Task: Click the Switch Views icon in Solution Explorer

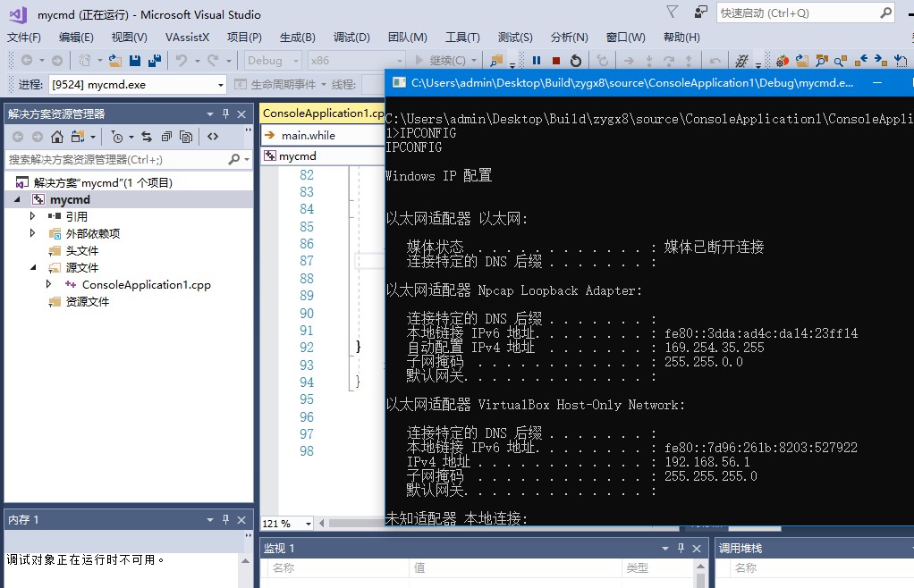Action: pos(78,137)
